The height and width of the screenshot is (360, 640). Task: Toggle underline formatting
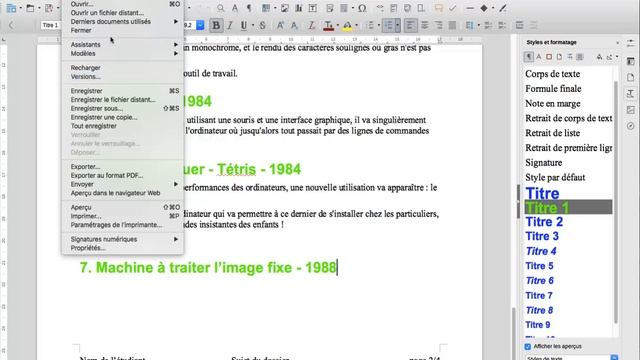[x=244, y=25]
